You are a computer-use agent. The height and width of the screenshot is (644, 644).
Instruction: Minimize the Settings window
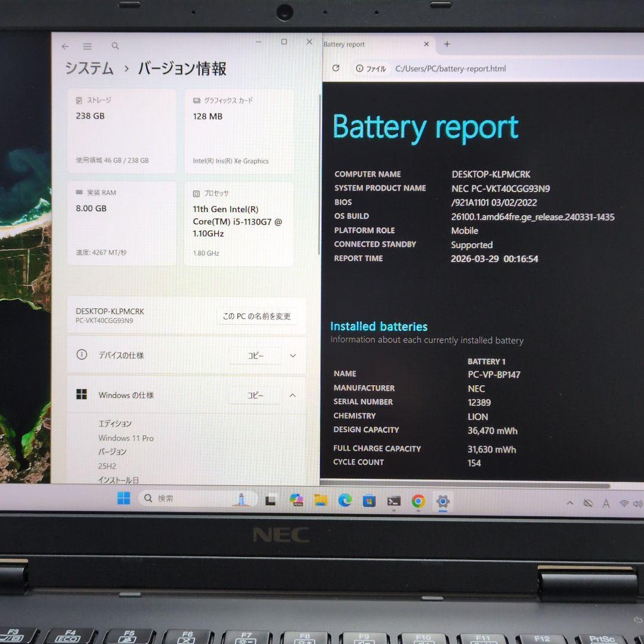258,42
